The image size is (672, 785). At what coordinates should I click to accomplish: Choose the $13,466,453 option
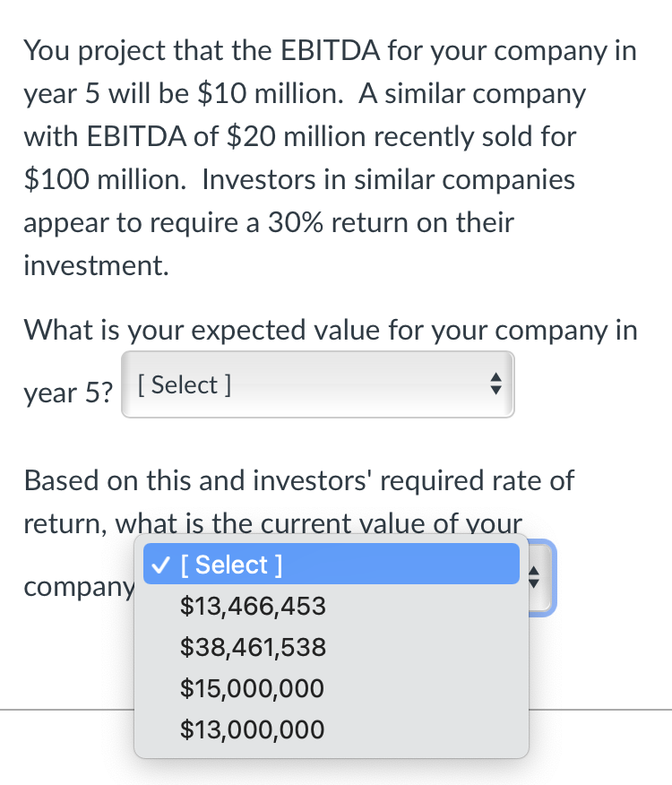pos(253,607)
